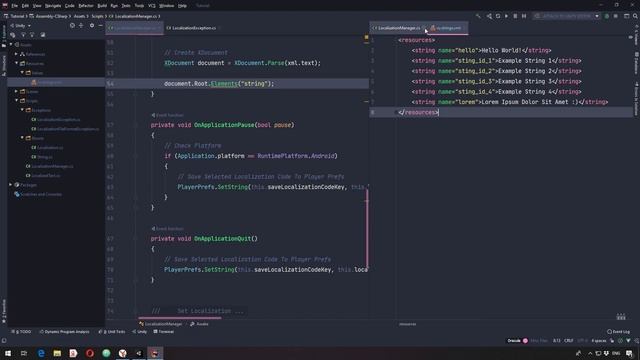Select the strings.xml editor tab

tap(448, 28)
